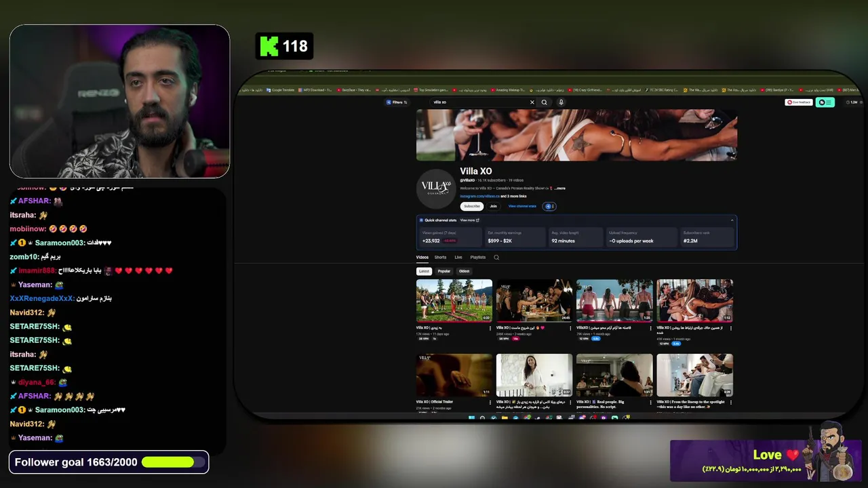
Task: Open the Filters button beside search
Action: [x=397, y=102]
